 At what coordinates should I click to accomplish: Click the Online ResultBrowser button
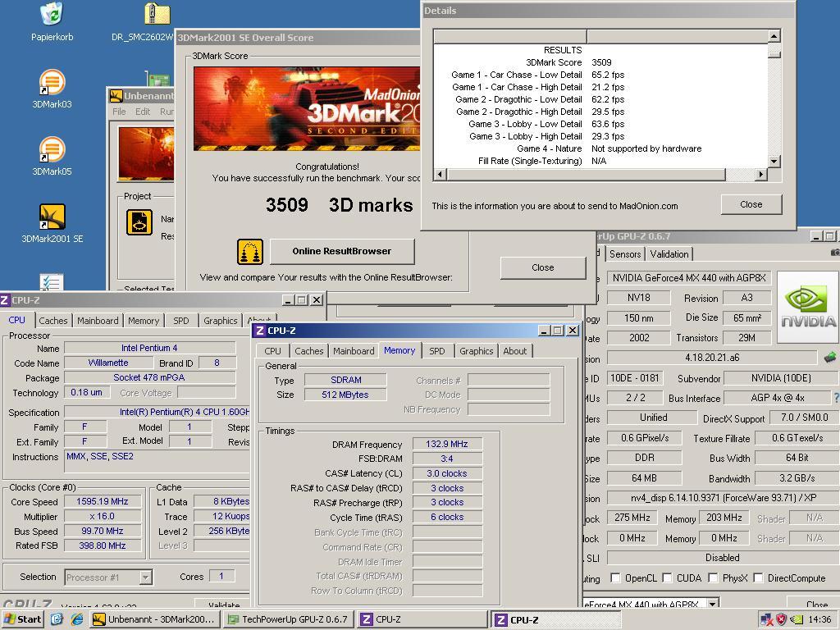[x=342, y=251]
